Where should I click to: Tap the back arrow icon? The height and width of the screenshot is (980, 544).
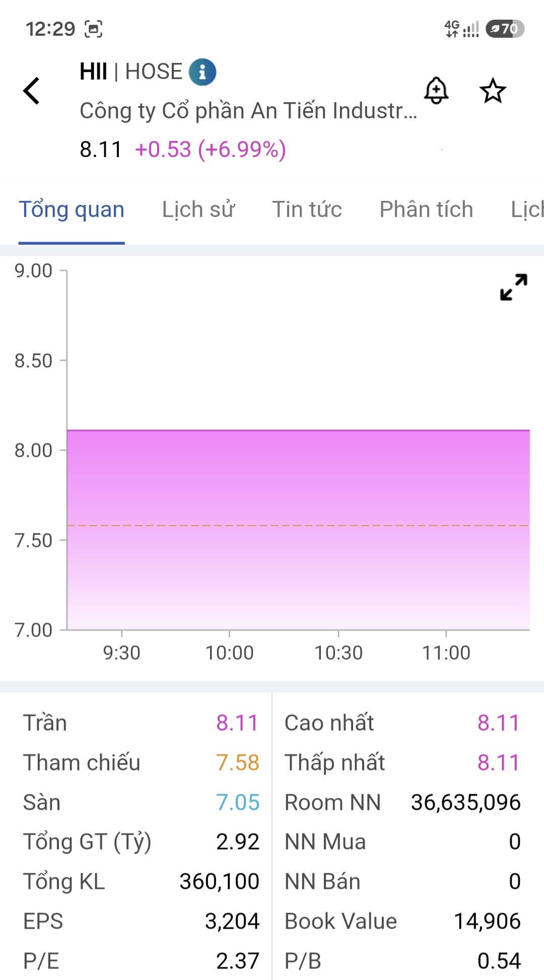[31, 91]
